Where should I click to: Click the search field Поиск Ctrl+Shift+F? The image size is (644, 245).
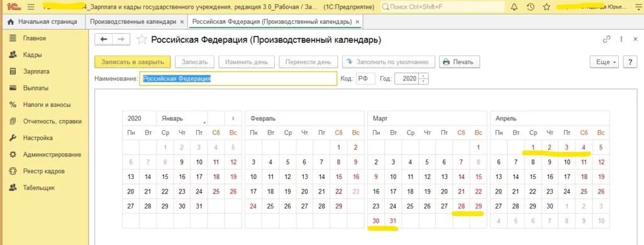[443, 7]
